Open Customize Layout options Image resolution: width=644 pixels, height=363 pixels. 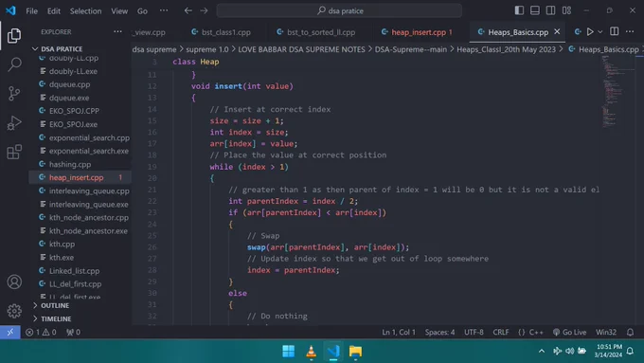click(x=566, y=10)
